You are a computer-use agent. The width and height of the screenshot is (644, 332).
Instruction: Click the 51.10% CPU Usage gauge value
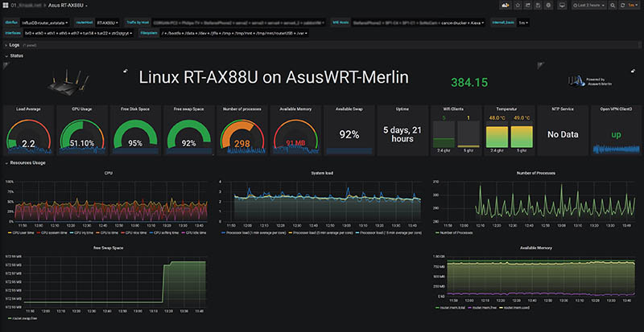pos(82,143)
